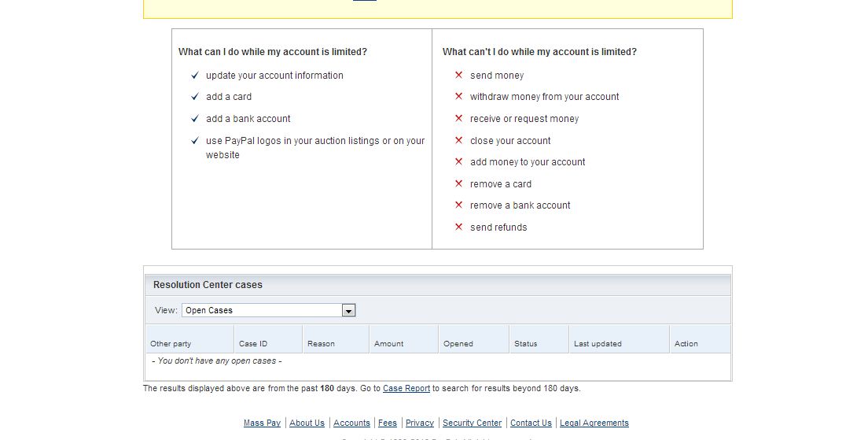This screenshot has height=440, width=868.
Task: Click the red X beside remove a bank account
Action: (458, 205)
